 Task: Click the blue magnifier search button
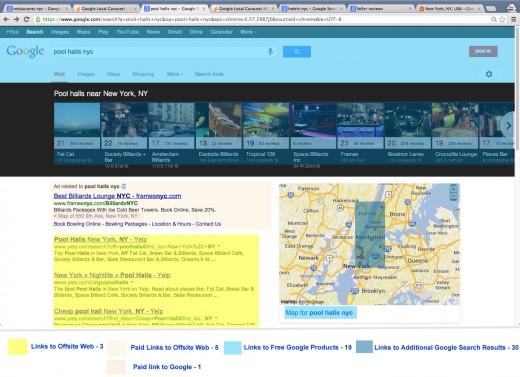[x=297, y=52]
